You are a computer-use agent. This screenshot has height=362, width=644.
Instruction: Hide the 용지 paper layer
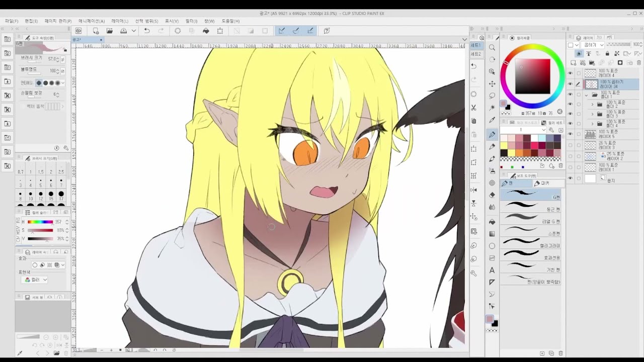point(570,178)
